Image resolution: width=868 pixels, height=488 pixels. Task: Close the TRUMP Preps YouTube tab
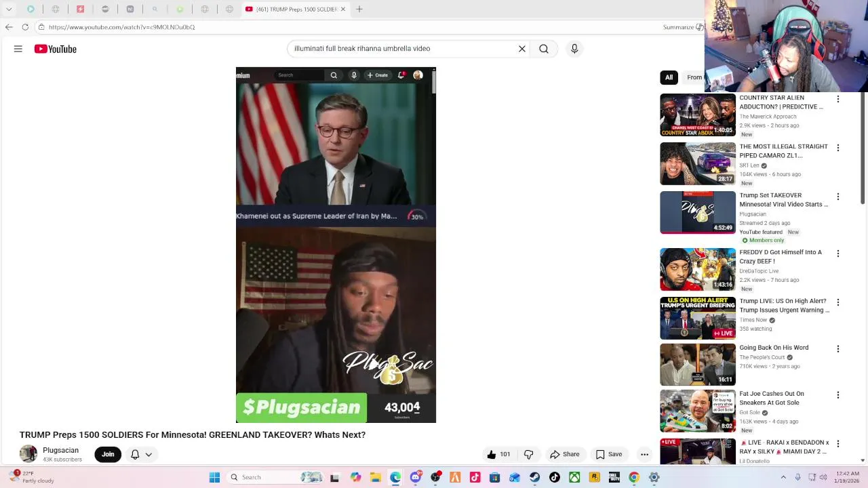342,9
